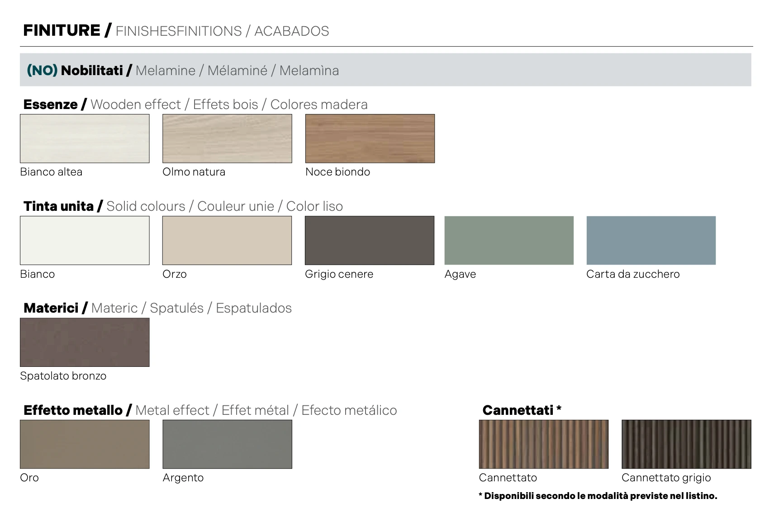
Task: Click the Effetto metallo heading
Action: pyautogui.click(x=210, y=410)
